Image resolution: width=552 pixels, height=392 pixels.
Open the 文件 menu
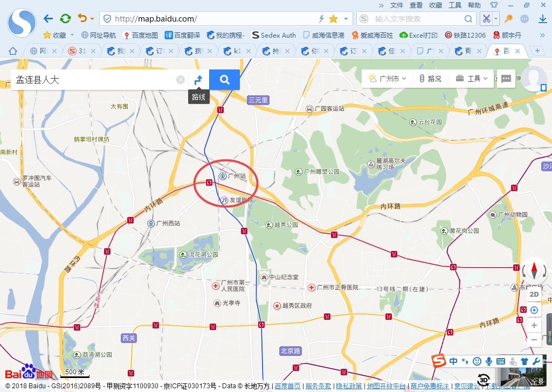pos(397,5)
